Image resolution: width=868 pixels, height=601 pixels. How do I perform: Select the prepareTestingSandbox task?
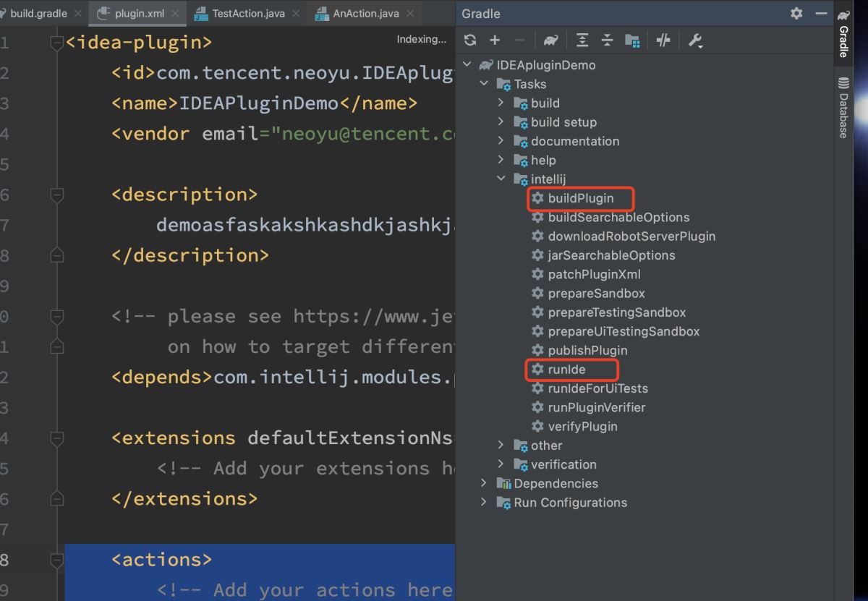(617, 312)
